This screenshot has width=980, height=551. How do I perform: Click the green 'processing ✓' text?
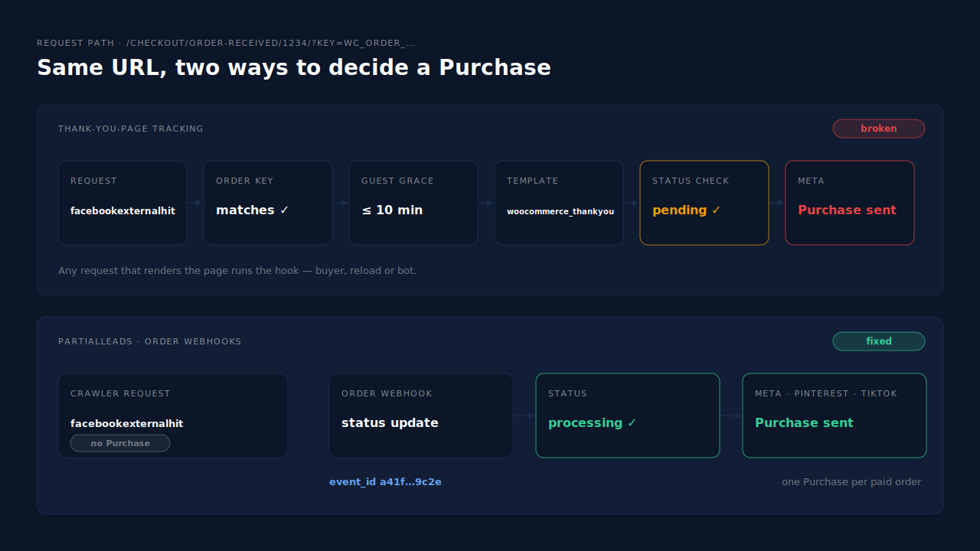(x=593, y=422)
